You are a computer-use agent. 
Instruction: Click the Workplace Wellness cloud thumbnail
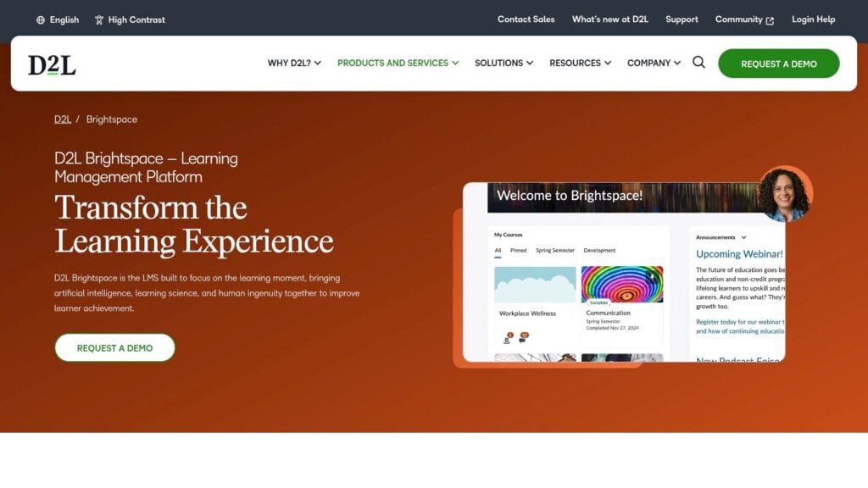[x=535, y=285]
